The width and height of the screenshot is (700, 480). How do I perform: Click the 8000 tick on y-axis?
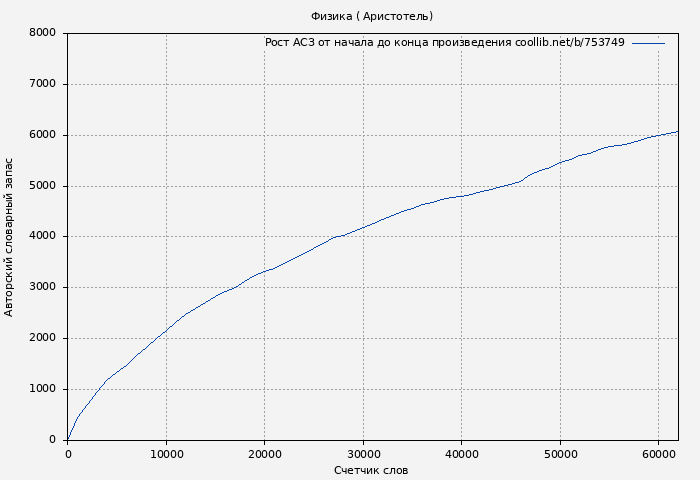pyautogui.click(x=43, y=33)
